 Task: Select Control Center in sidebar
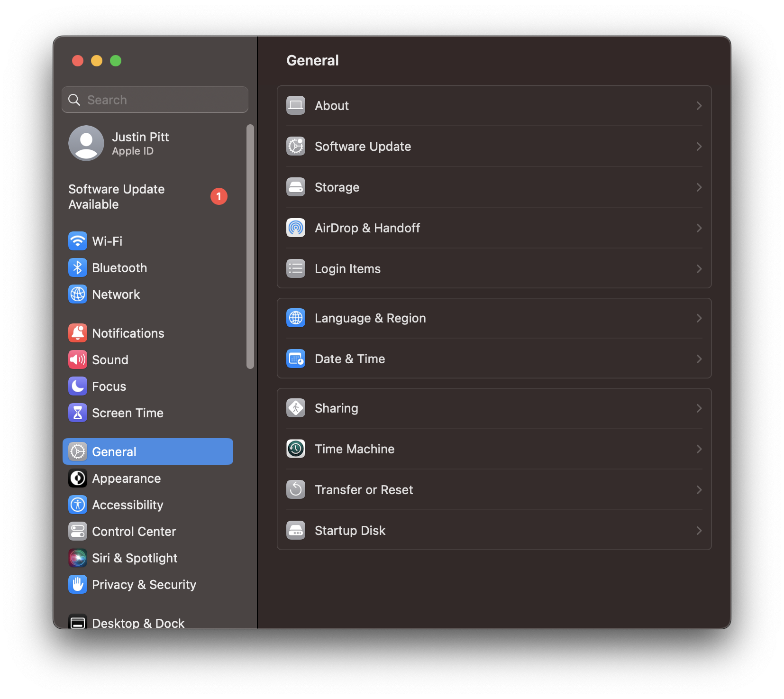(134, 532)
